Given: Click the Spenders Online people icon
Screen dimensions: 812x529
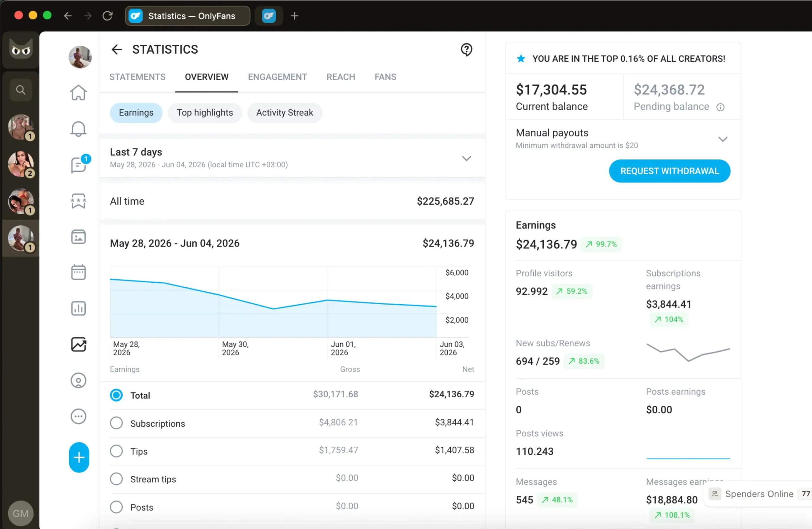Looking at the screenshot, I should pos(715,494).
